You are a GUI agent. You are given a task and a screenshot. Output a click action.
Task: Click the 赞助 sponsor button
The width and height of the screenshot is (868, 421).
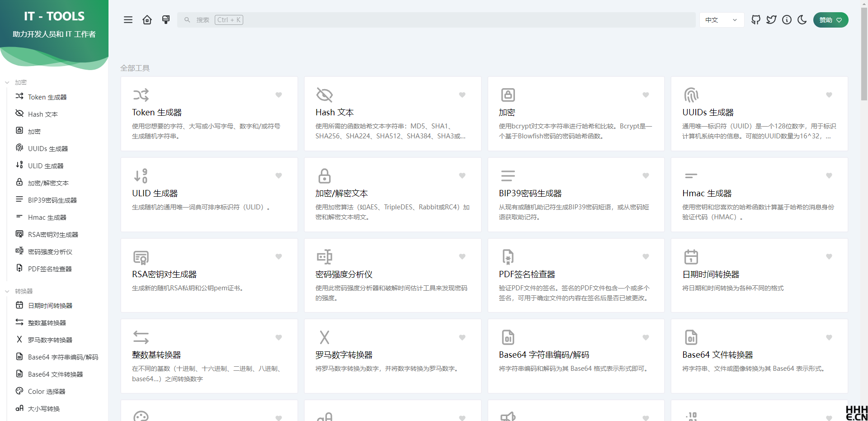tap(830, 20)
